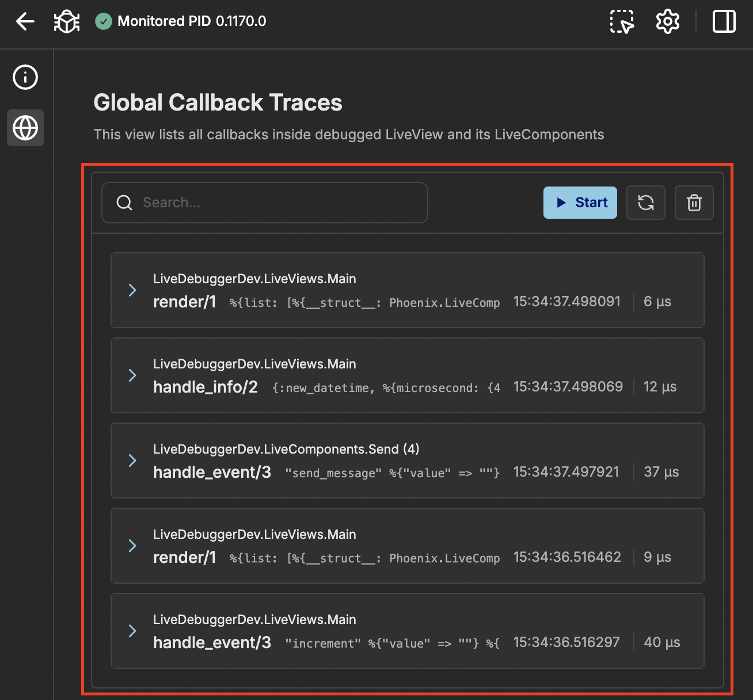The height and width of the screenshot is (700, 753).
Task: Click the 12 µs execution time
Action: (x=660, y=387)
